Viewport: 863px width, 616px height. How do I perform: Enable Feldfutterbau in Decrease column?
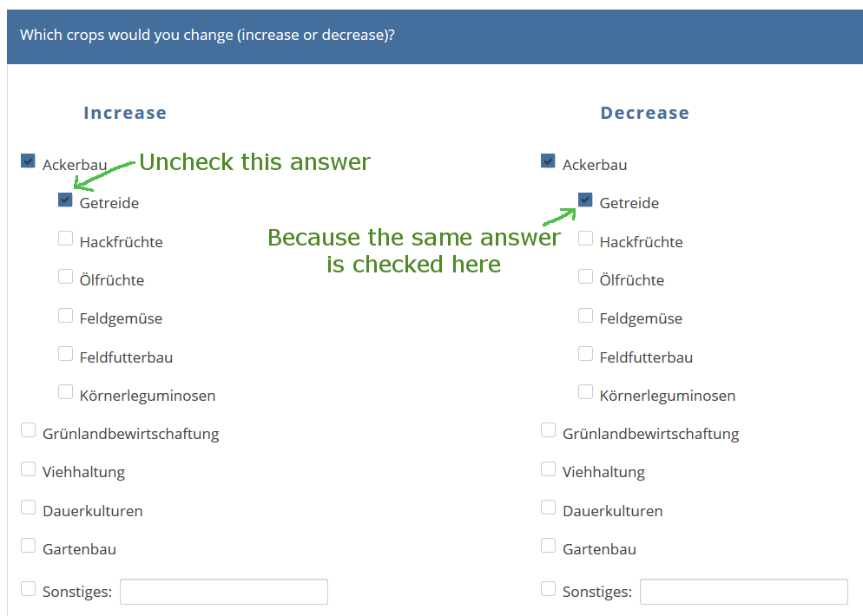tap(585, 354)
